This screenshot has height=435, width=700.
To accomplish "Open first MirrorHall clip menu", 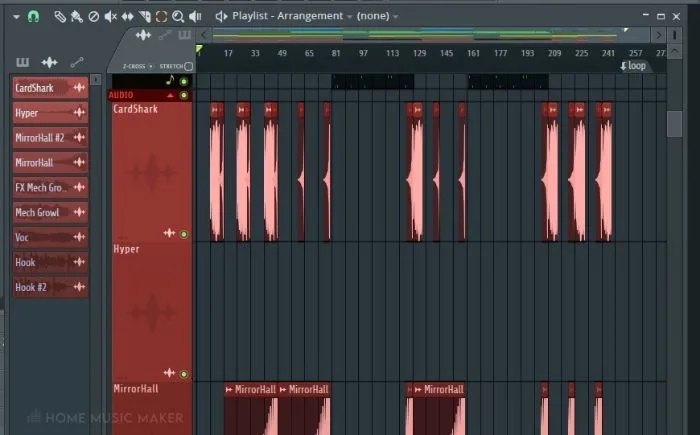I will point(229,390).
